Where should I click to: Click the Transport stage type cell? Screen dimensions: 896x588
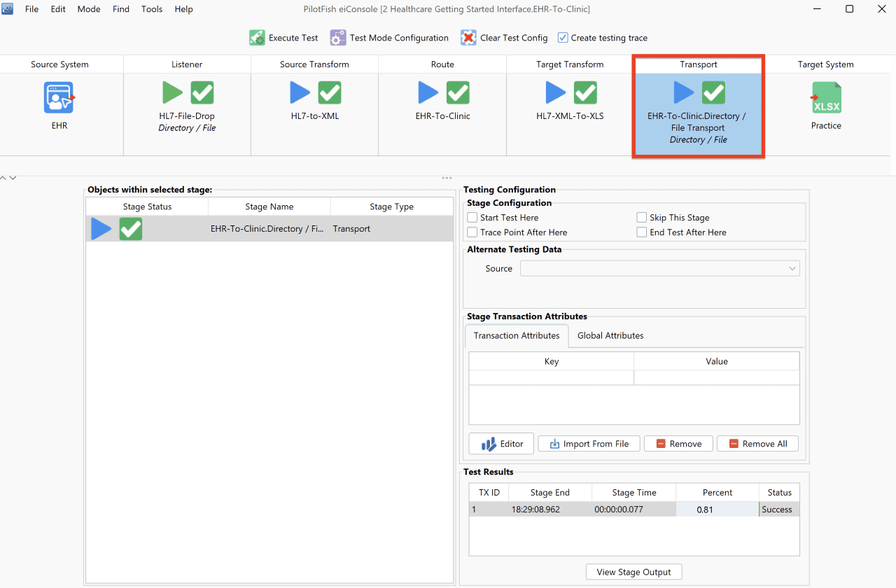(392, 229)
